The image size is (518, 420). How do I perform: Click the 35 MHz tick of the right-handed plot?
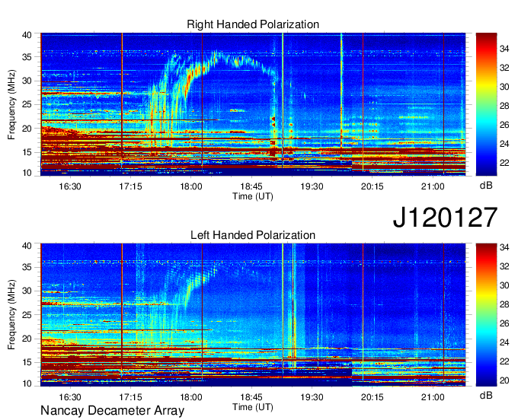pos(27,57)
